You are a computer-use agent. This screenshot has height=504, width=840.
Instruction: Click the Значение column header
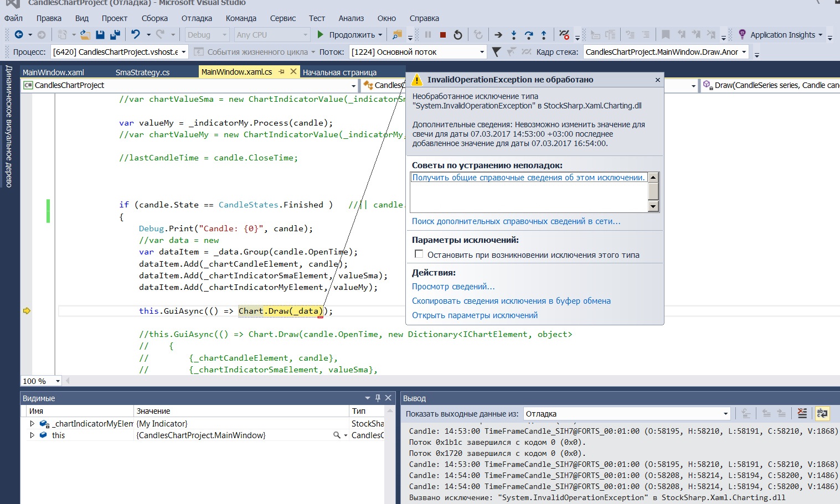pos(241,411)
